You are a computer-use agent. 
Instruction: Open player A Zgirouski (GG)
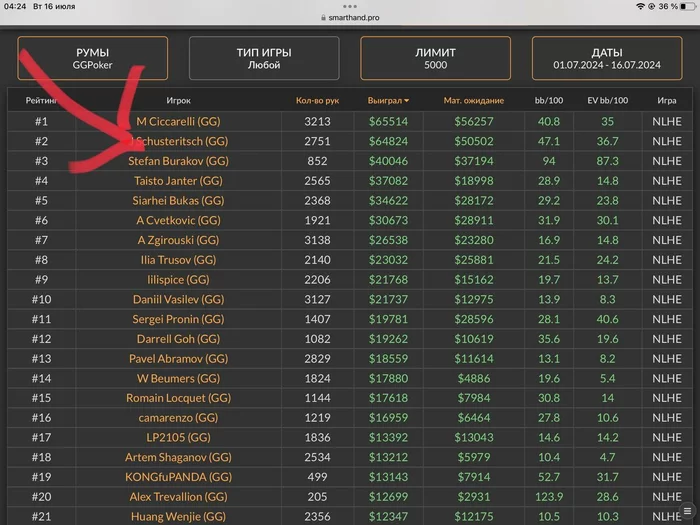179,240
